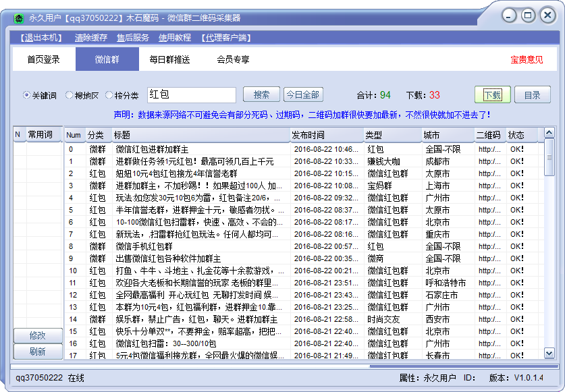
Task: Open the 使用教程 menu
Action: tap(175, 38)
